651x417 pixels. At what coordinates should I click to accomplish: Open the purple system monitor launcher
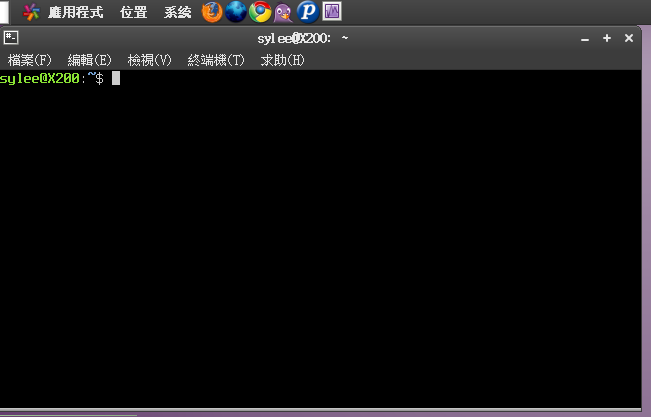(x=332, y=11)
